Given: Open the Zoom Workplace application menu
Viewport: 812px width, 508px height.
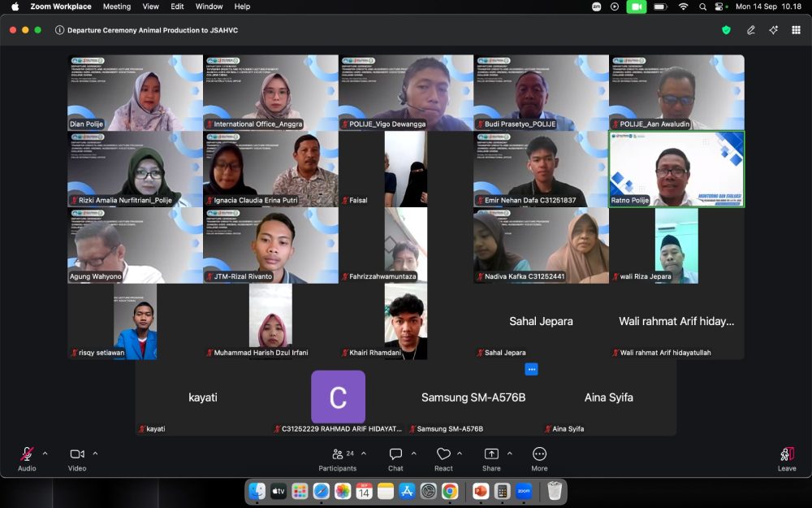Looking at the screenshot, I should coord(61,7).
